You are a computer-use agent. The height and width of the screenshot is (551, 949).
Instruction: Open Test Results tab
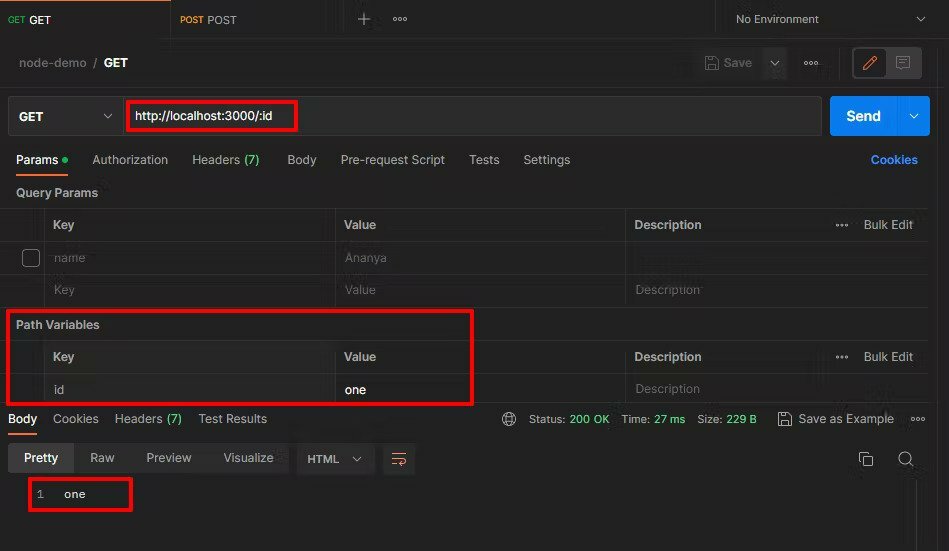pyautogui.click(x=232, y=419)
